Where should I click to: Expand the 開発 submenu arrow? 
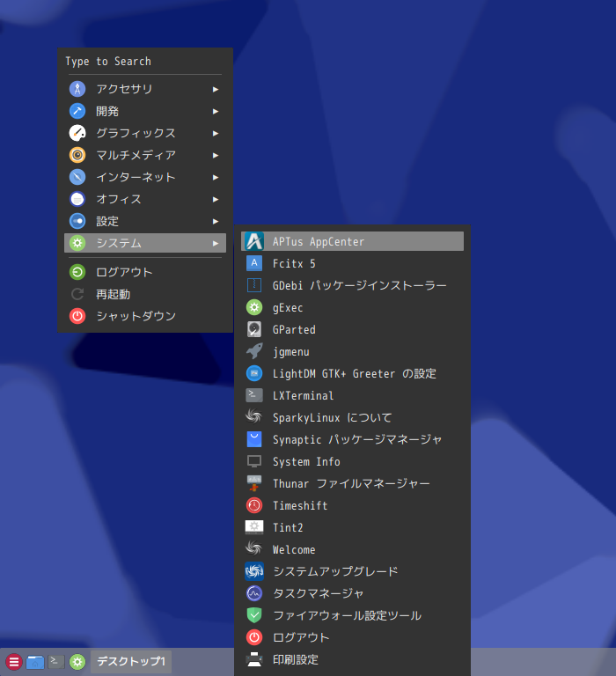(x=216, y=111)
